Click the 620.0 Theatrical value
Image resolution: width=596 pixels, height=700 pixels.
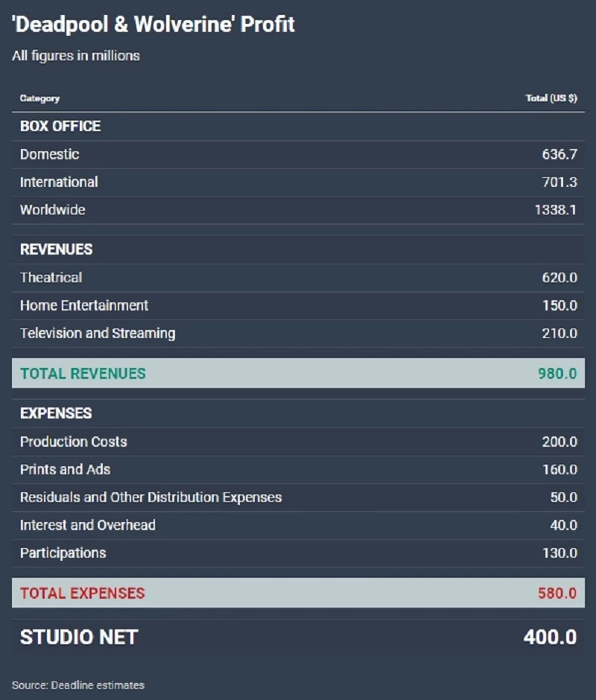tap(559, 278)
